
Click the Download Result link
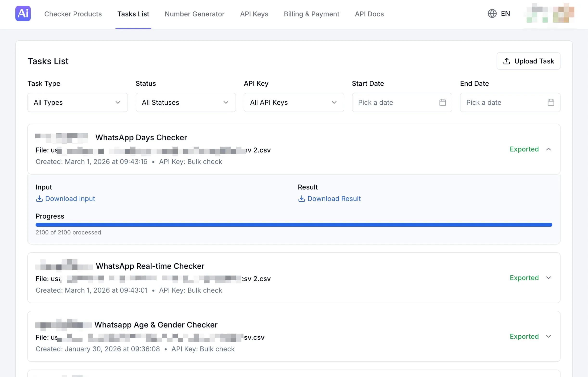point(334,199)
